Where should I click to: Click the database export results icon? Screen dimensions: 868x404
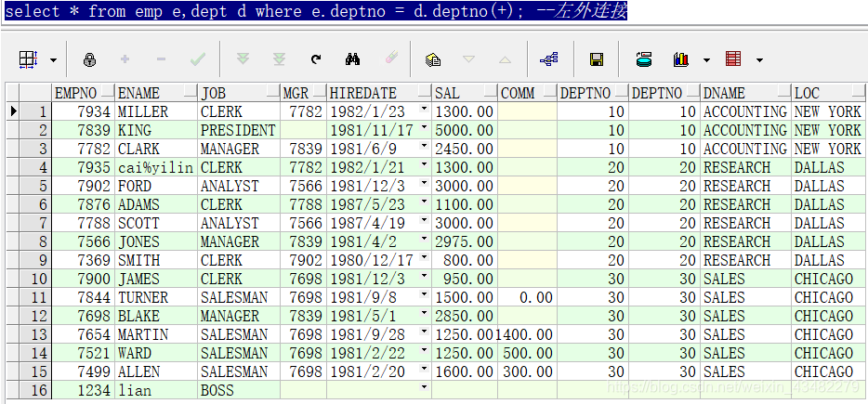click(x=644, y=59)
